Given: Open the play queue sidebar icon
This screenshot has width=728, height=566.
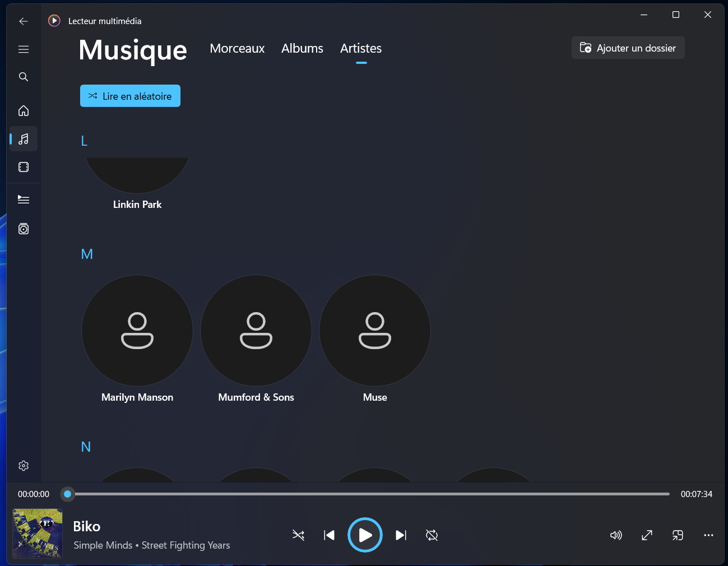Looking at the screenshot, I should pos(24,200).
